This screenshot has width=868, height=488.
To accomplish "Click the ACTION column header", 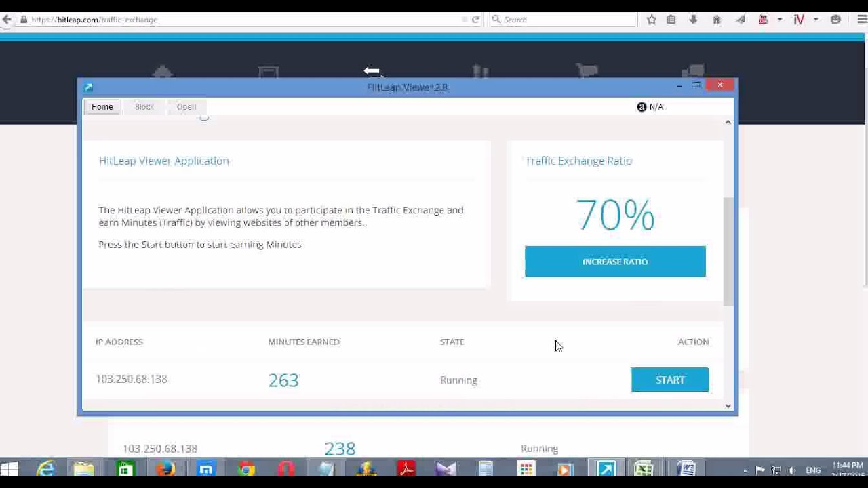I will click(x=693, y=342).
